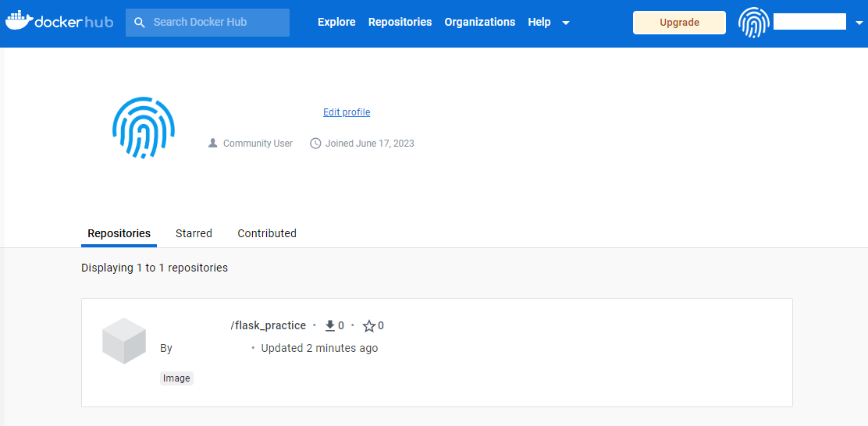
Task: Click the Docker Hub whale logo
Action: point(59,21)
